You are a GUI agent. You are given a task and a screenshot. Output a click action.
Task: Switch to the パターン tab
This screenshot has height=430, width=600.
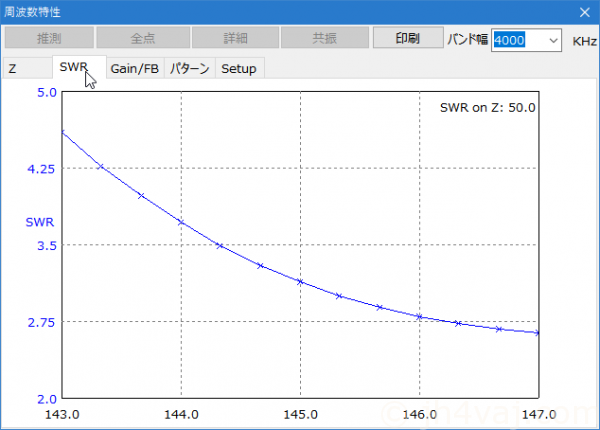189,68
